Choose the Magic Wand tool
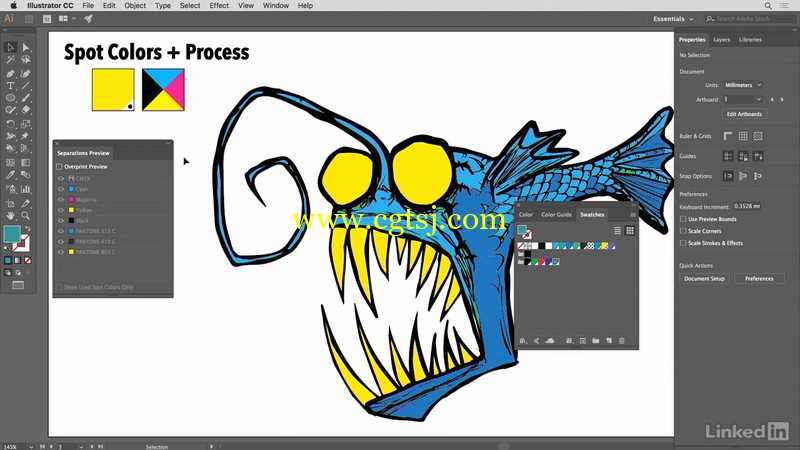Image resolution: width=800 pixels, height=450 pixels. pos(10,60)
